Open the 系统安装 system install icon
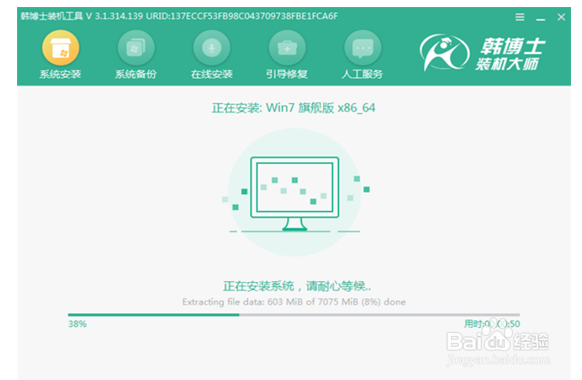 [x=61, y=48]
